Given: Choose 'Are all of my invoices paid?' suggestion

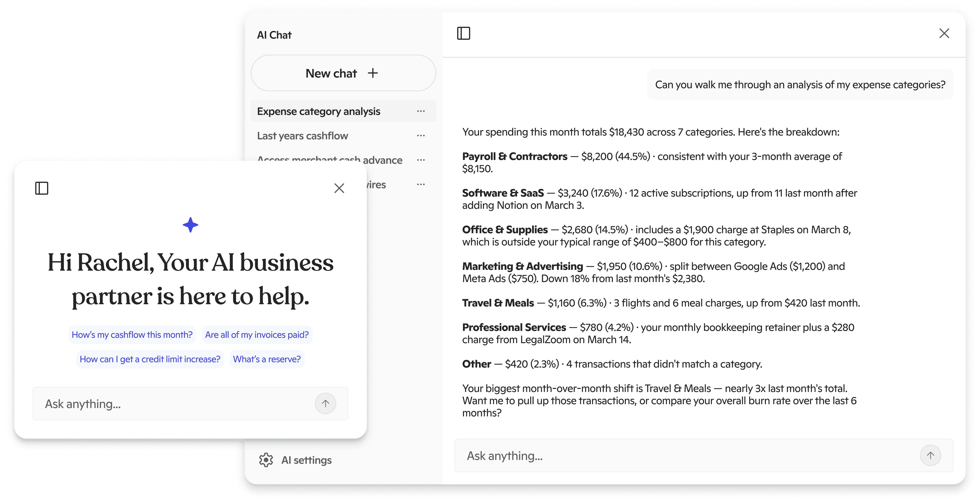Looking at the screenshot, I should pyautogui.click(x=257, y=335).
